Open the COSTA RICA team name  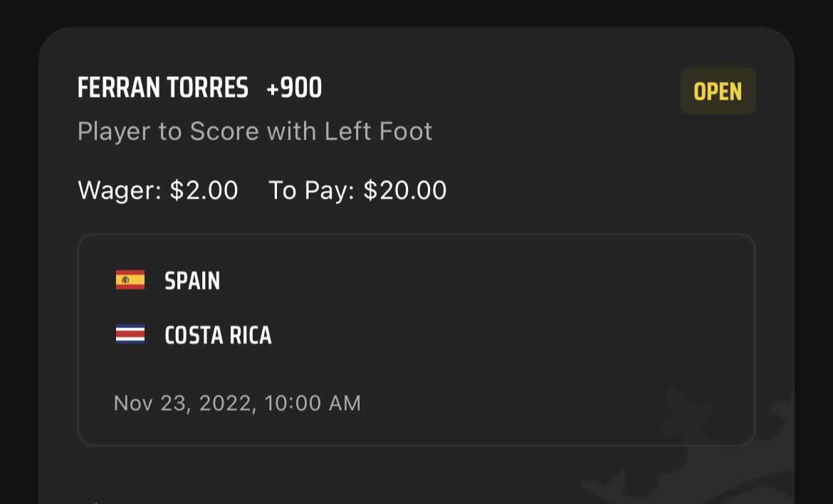pos(218,335)
